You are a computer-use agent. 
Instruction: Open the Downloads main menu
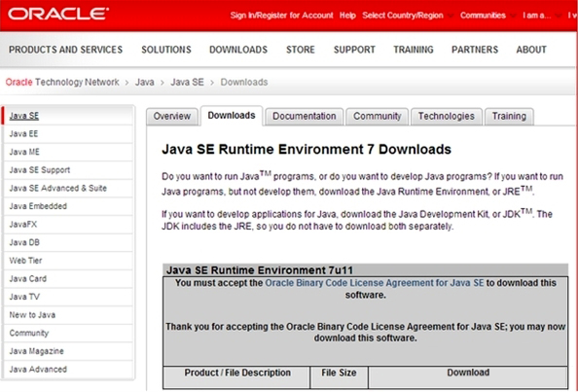[238, 50]
